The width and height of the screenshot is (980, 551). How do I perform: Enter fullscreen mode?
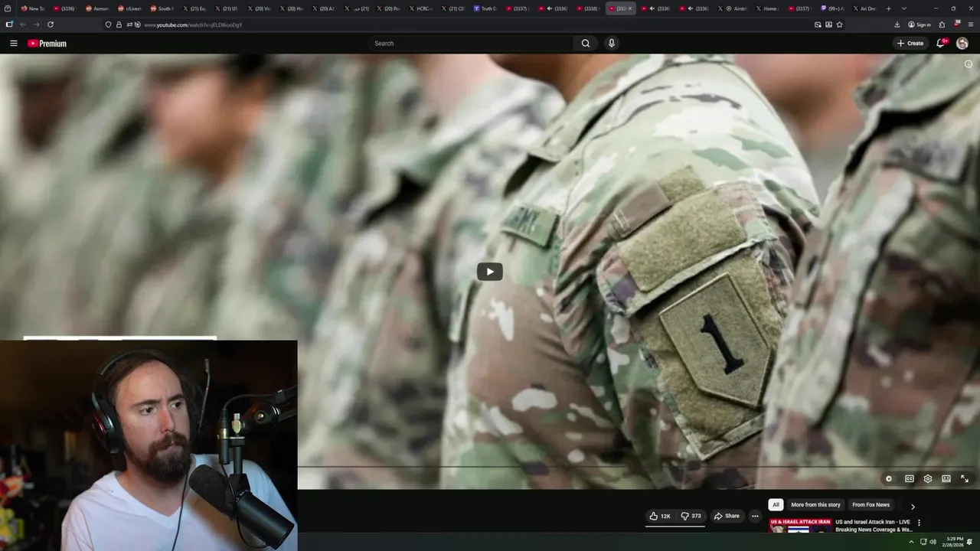pos(965,479)
